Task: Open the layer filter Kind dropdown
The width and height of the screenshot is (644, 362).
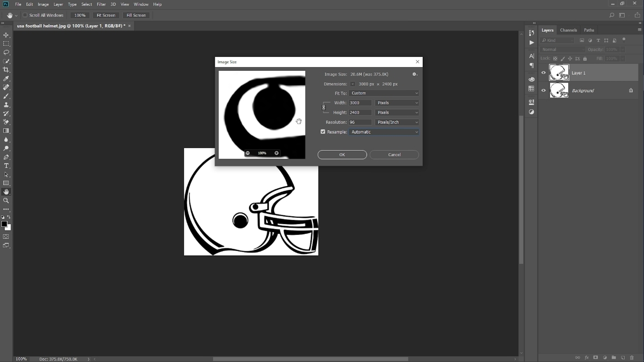Action: (x=557, y=40)
